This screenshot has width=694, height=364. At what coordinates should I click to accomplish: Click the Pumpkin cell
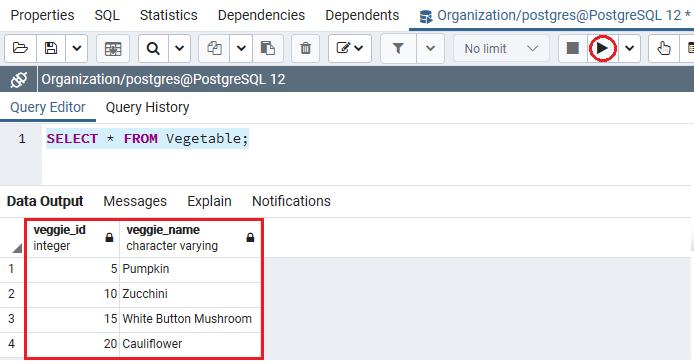coord(190,269)
